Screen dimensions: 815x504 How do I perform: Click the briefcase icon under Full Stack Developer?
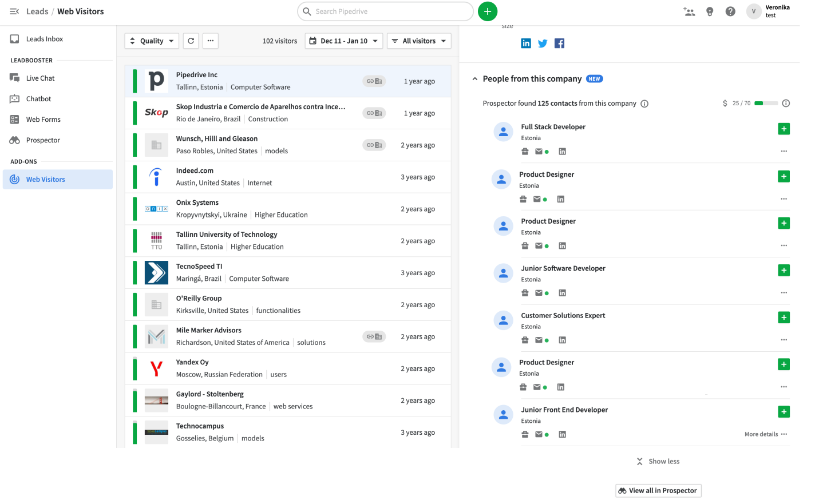point(525,152)
